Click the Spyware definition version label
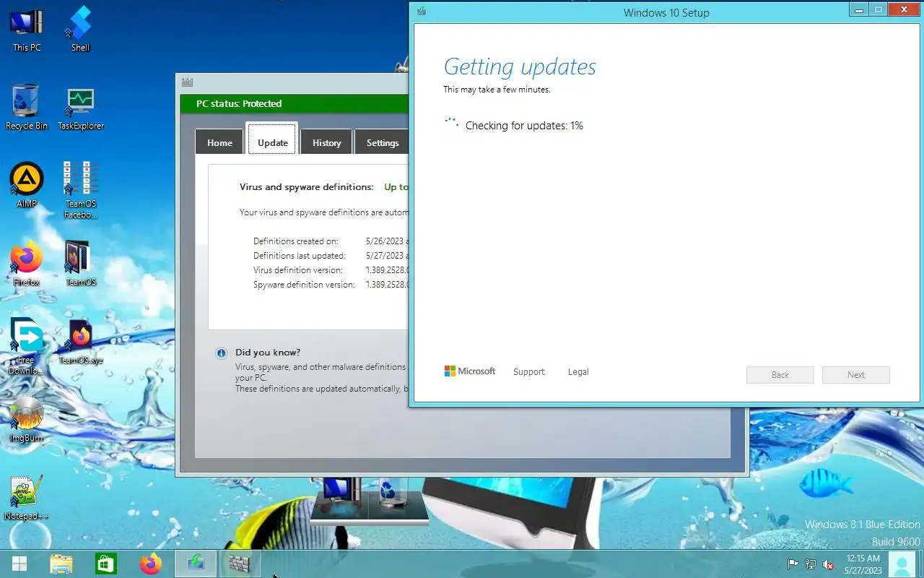Screen dimensions: 924x578 (x=304, y=285)
